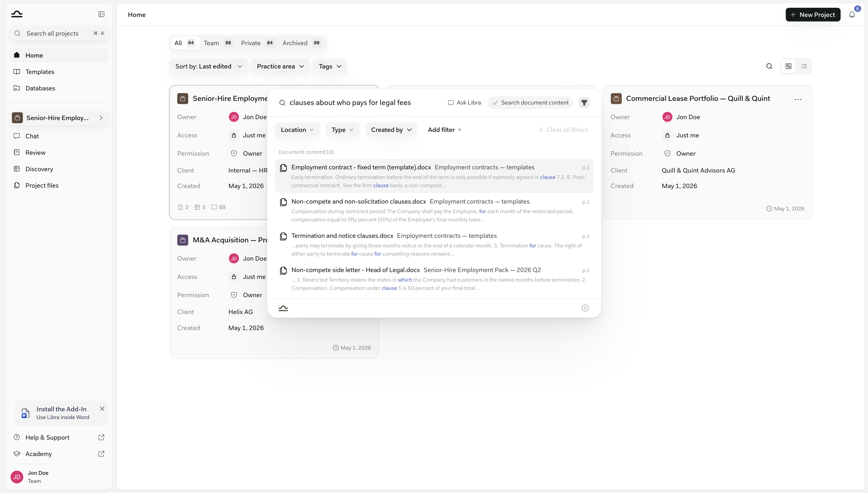The image size is (868, 493).
Task: Open notifications bell
Action: pos(852,15)
